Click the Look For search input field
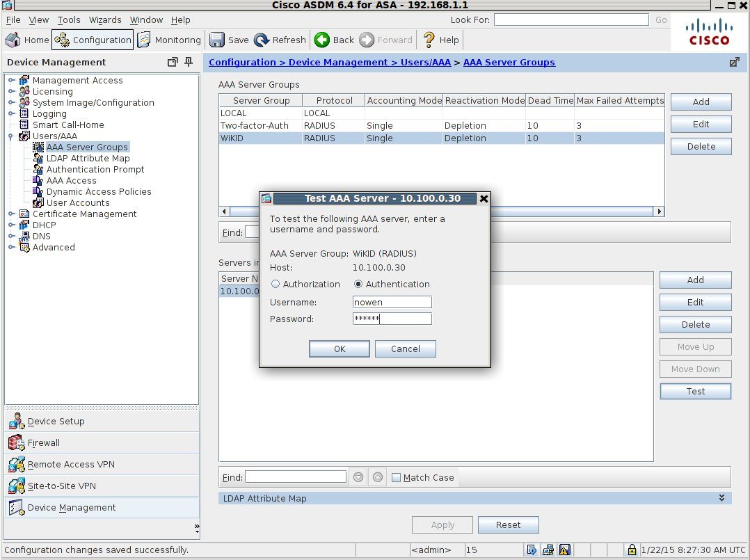The height and width of the screenshot is (560, 750). 571,19
